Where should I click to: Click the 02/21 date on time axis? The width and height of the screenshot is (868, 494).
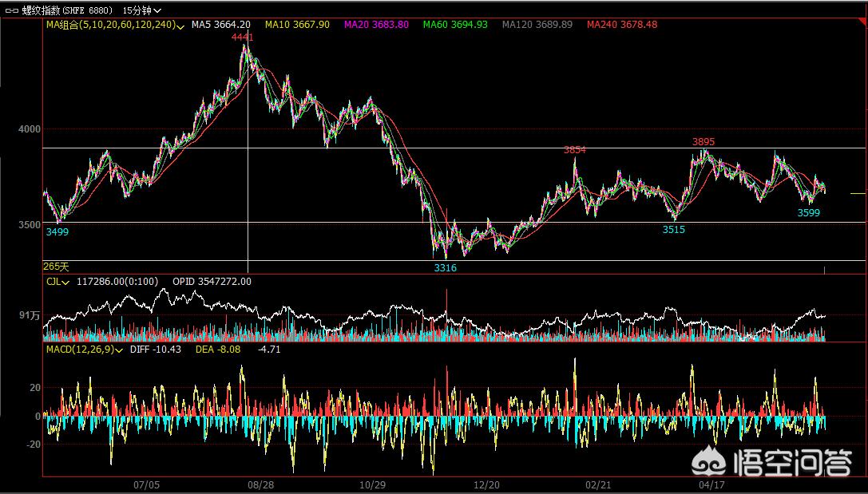(598, 485)
